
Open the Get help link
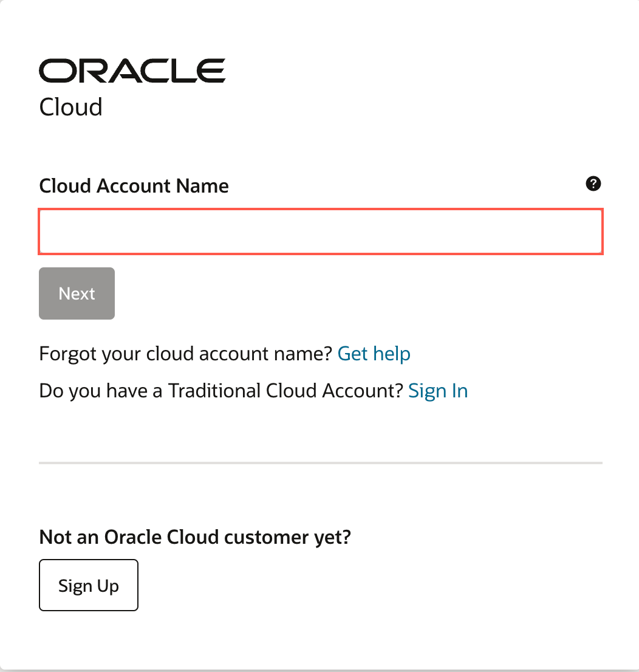(374, 353)
